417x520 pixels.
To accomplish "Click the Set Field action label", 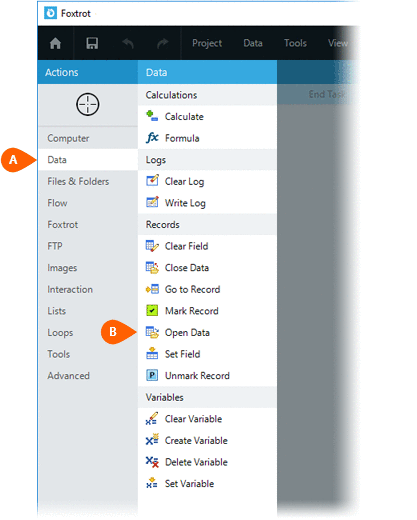I will tap(182, 354).
